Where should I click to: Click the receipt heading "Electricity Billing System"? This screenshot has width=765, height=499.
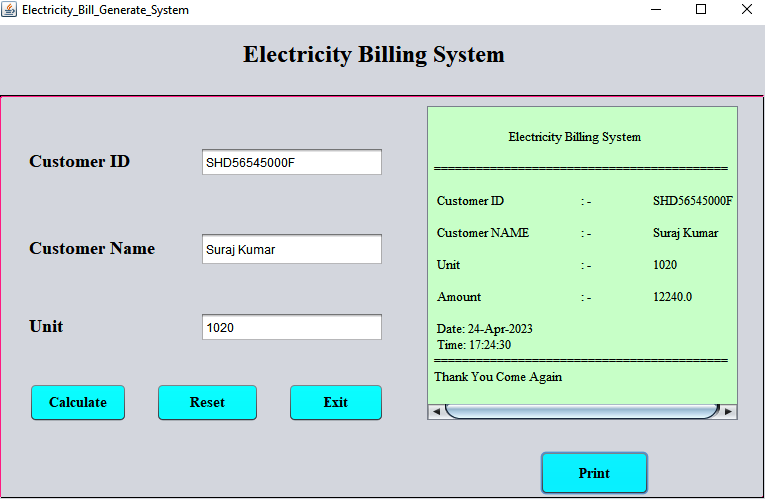click(575, 137)
